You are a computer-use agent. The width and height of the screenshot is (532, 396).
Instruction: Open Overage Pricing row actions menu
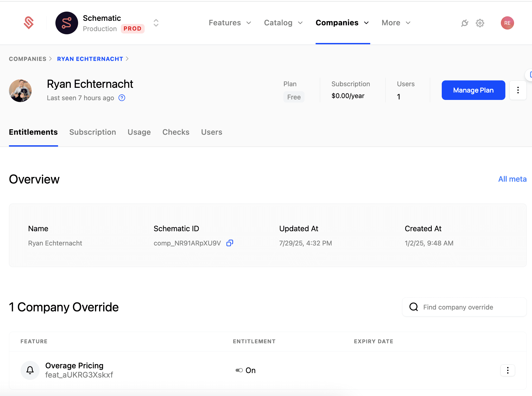tap(507, 370)
